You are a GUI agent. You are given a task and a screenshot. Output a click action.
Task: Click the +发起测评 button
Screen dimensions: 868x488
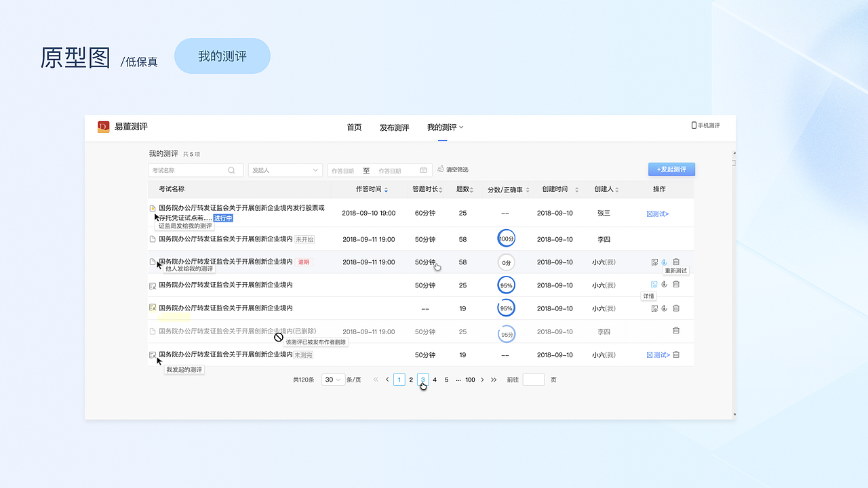[x=671, y=169]
